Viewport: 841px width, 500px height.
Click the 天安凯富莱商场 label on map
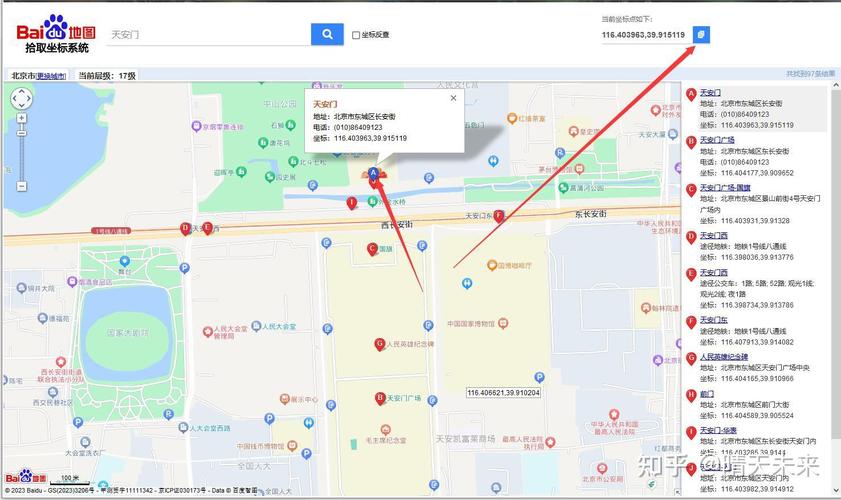(465, 439)
